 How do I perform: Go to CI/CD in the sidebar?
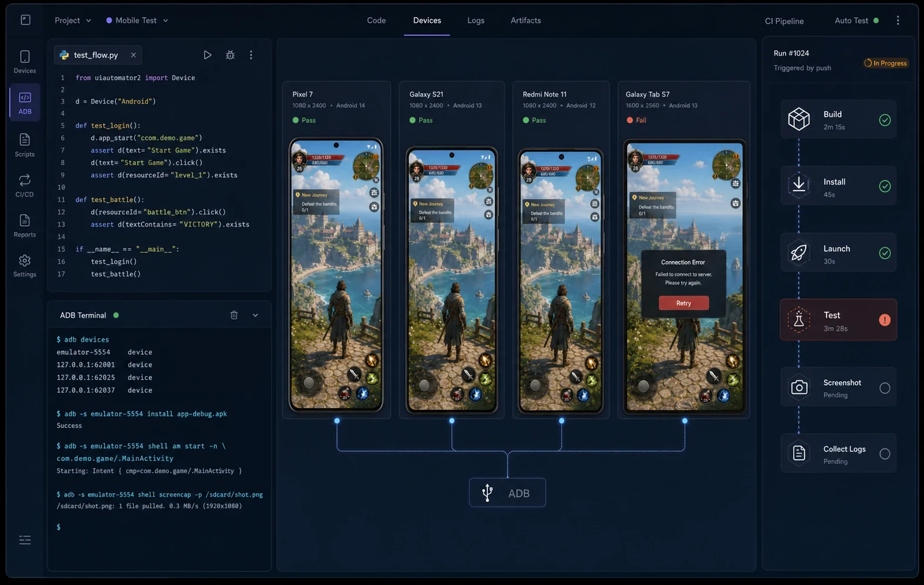pyautogui.click(x=25, y=185)
